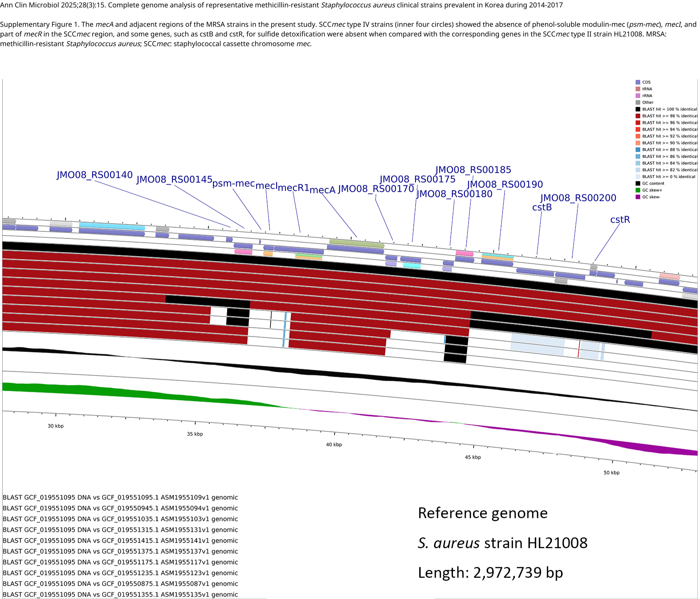700x599 pixels.
Task: Click the gray Other legend swatch
Action: [638, 103]
